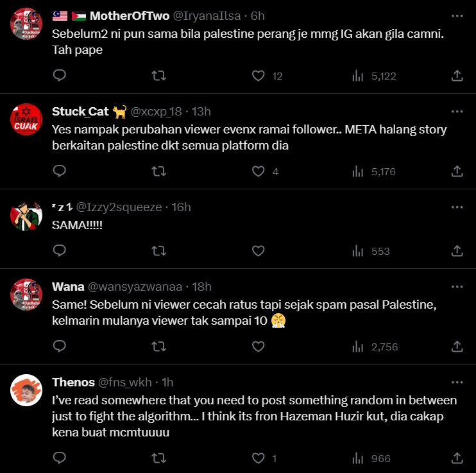Click Thenos's profile avatar picture
476x473 pixels.
pos(28,389)
